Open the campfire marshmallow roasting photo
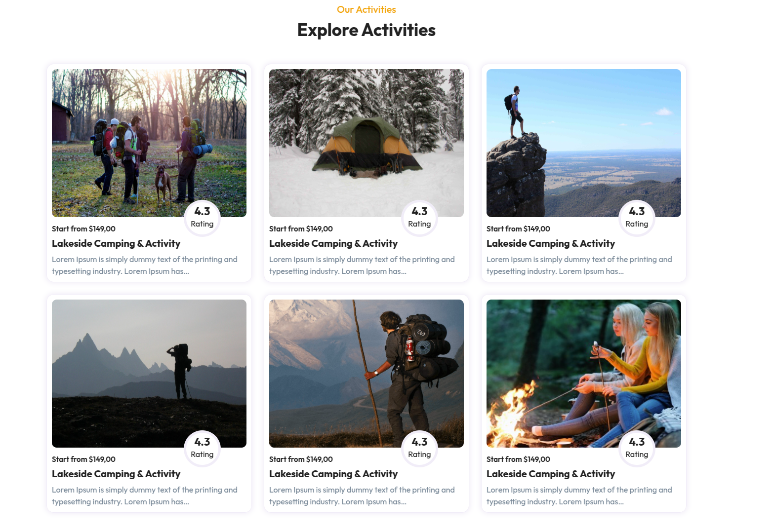The width and height of the screenshot is (774, 532). click(x=584, y=374)
